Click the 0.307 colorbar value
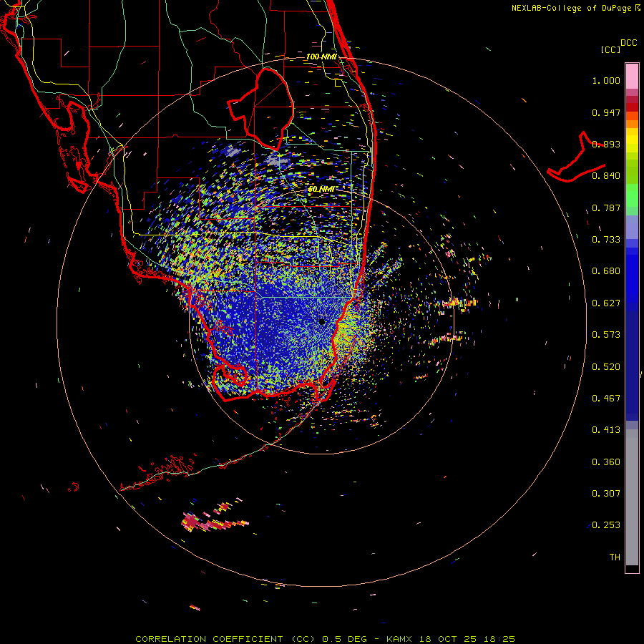The height and width of the screenshot is (644, 644). tap(606, 494)
